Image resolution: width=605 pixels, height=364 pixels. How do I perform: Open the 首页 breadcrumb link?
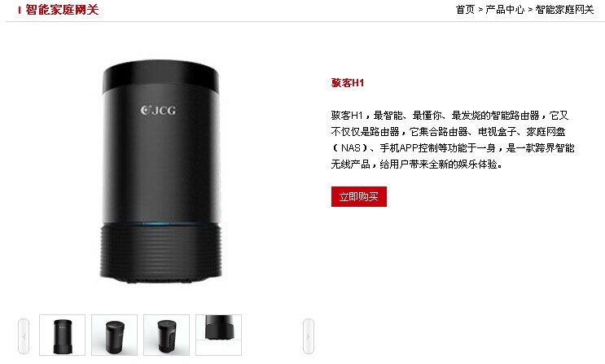click(x=465, y=10)
